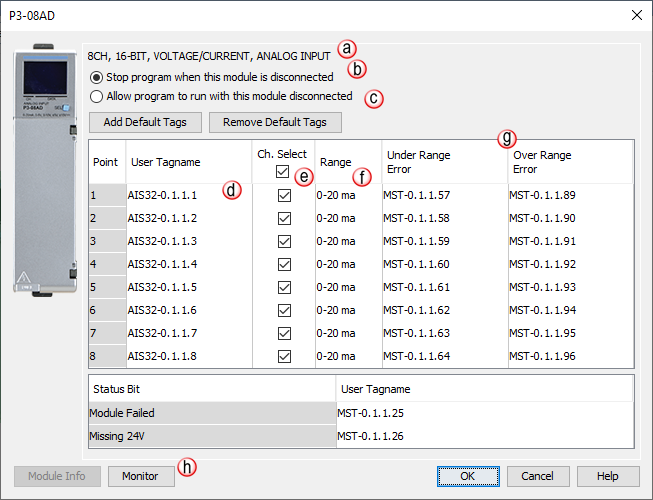Toggle channel select checkbox for point 8

284,356
